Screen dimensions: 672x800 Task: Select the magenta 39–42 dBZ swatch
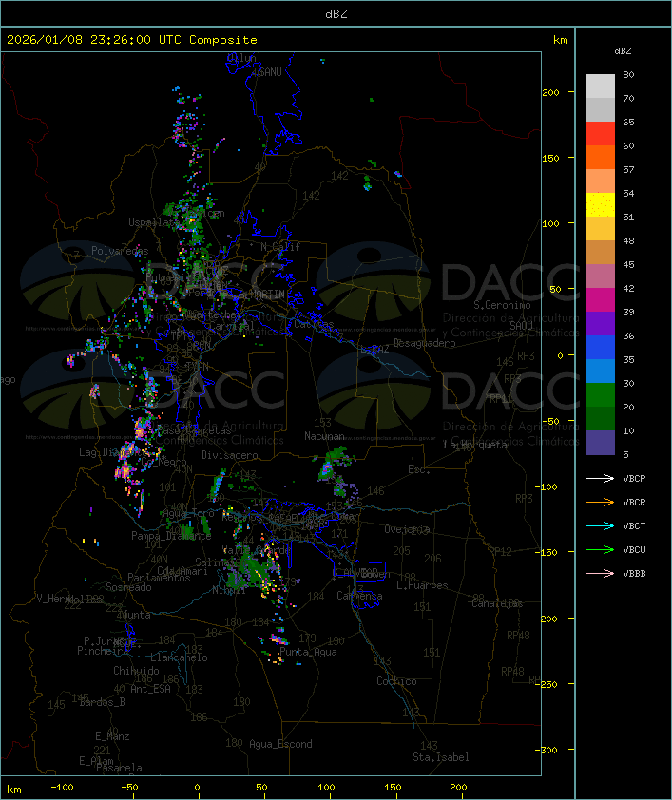click(600, 300)
